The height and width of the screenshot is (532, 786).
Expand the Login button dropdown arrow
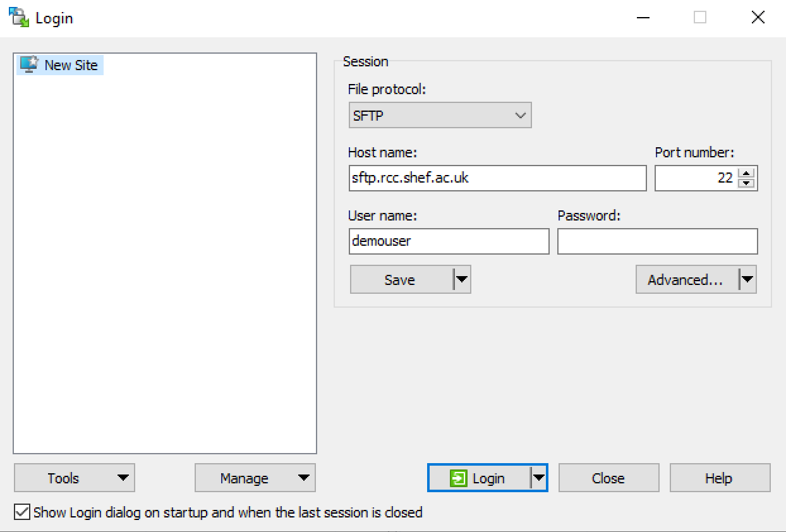click(538, 478)
